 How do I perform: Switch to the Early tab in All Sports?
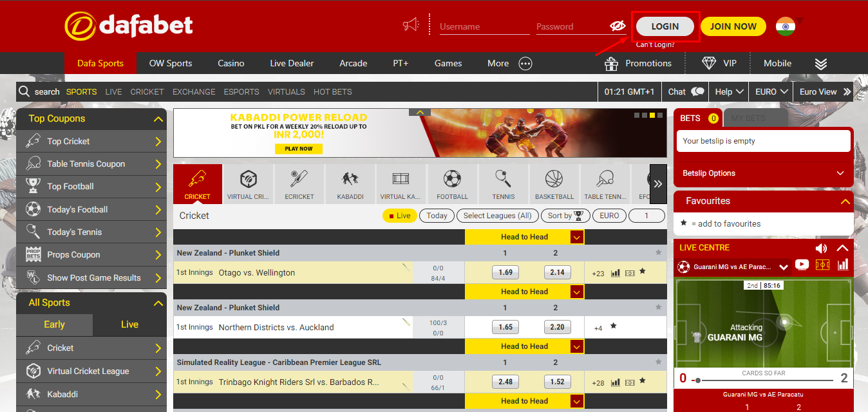54,324
